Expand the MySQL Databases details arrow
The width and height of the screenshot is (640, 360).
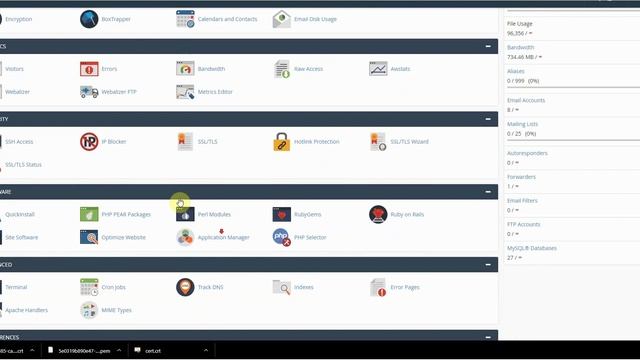[520, 258]
